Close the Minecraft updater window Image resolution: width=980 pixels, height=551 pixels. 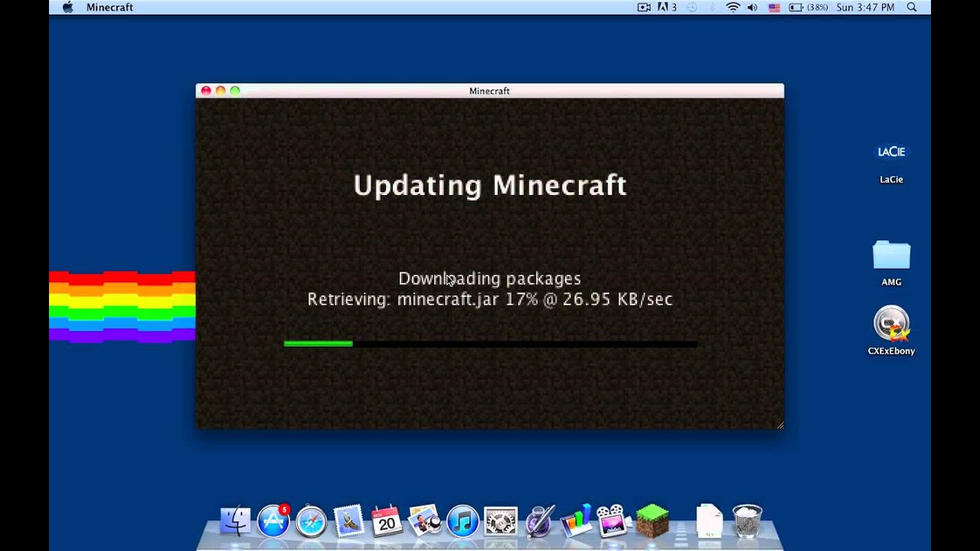coord(206,90)
